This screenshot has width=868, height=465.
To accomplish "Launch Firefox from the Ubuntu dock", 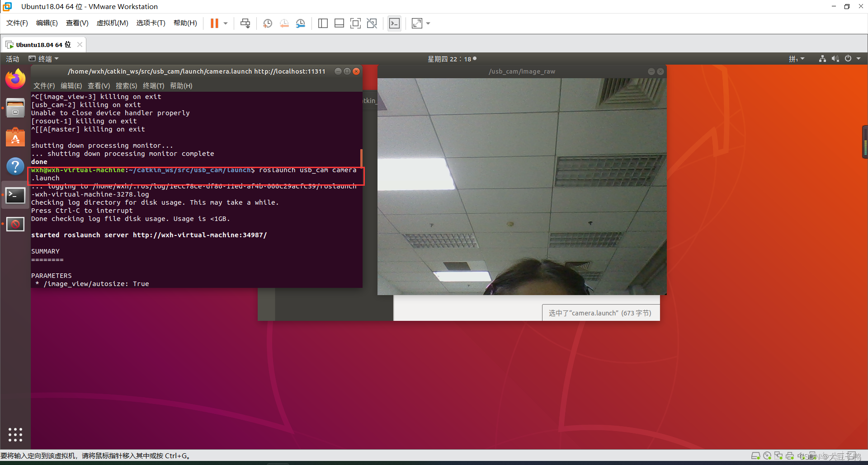I will click(15, 79).
